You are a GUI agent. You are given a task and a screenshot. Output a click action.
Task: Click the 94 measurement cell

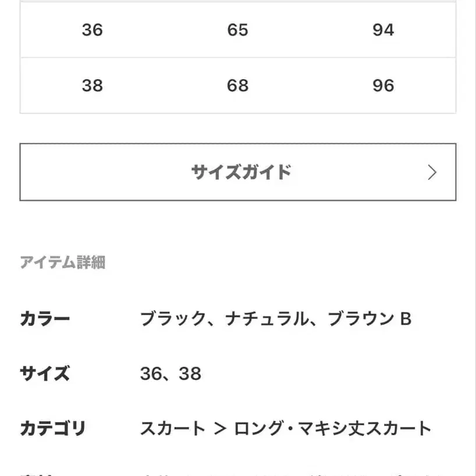tap(383, 30)
